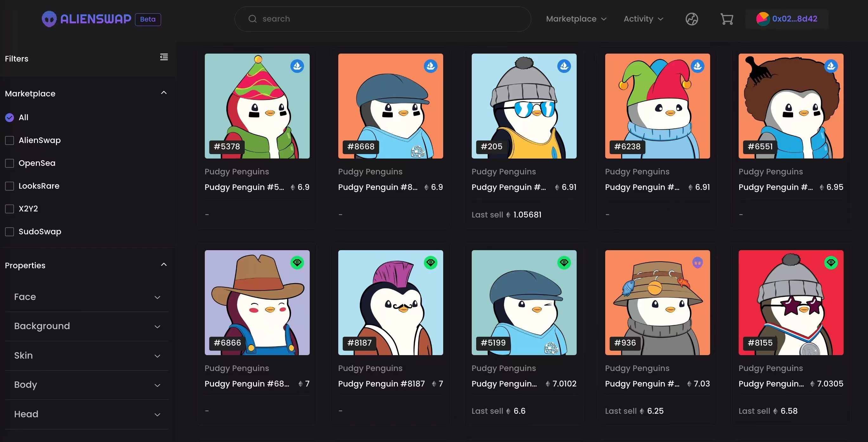Click OpenSea badge on Pudgy Penguin #6551
The width and height of the screenshot is (868, 442).
click(x=831, y=66)
